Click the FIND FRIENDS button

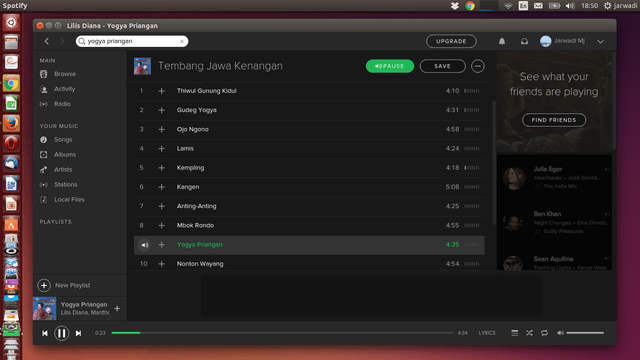(554, 120)
